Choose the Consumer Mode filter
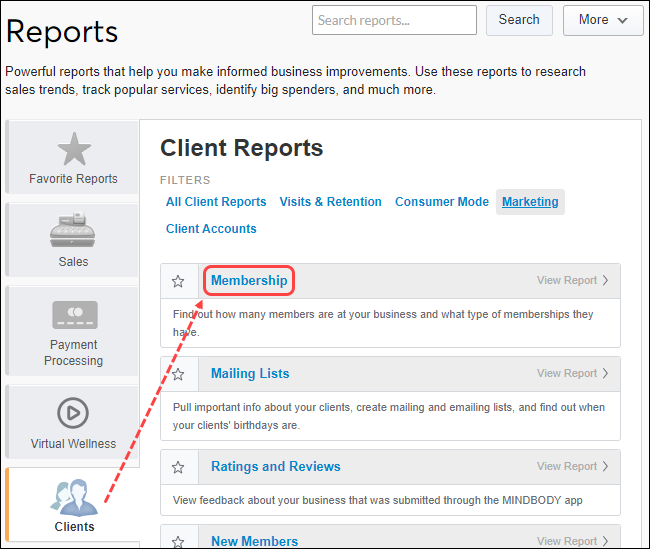Viewport: 650px width, 549px height. tap(442, 202)
